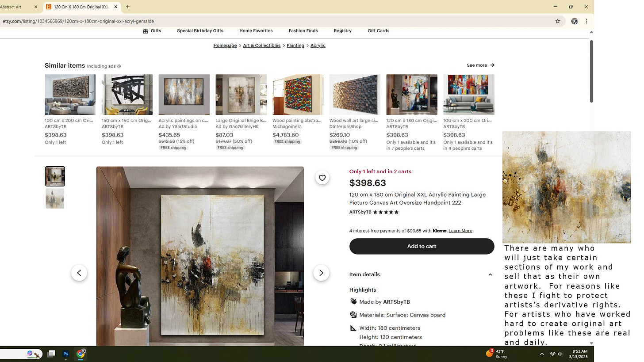This screenshot has height=362, width=644.
Task: Bookmark this page with the star icon
Action: coord(558,21)
